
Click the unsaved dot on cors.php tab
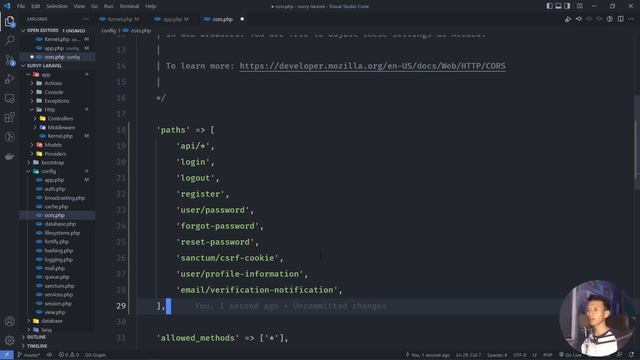[x=242, y=19]
